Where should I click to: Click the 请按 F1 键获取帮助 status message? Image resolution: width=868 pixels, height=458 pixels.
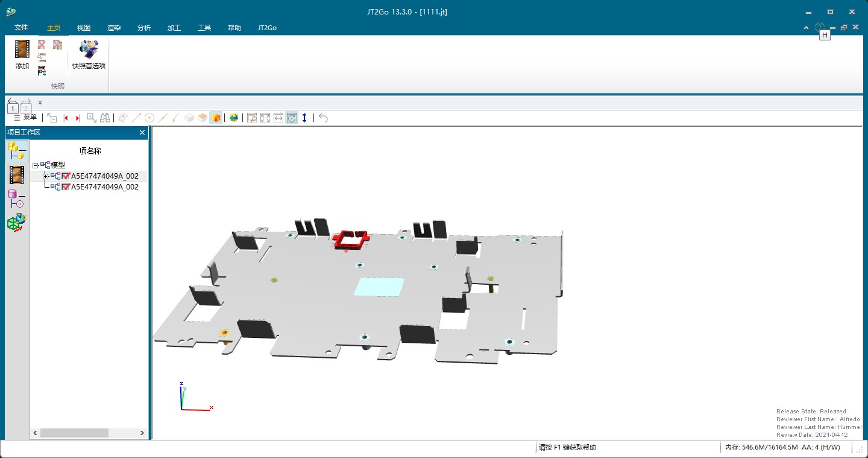tap(567, 448)
